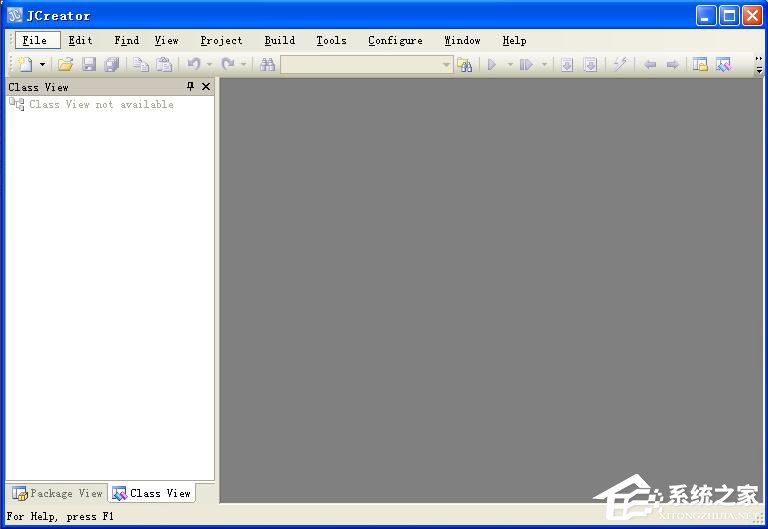Viewport: 768px width, 529px height.
Task: Click the Paste clipboard icon
Action: (164, 64)
